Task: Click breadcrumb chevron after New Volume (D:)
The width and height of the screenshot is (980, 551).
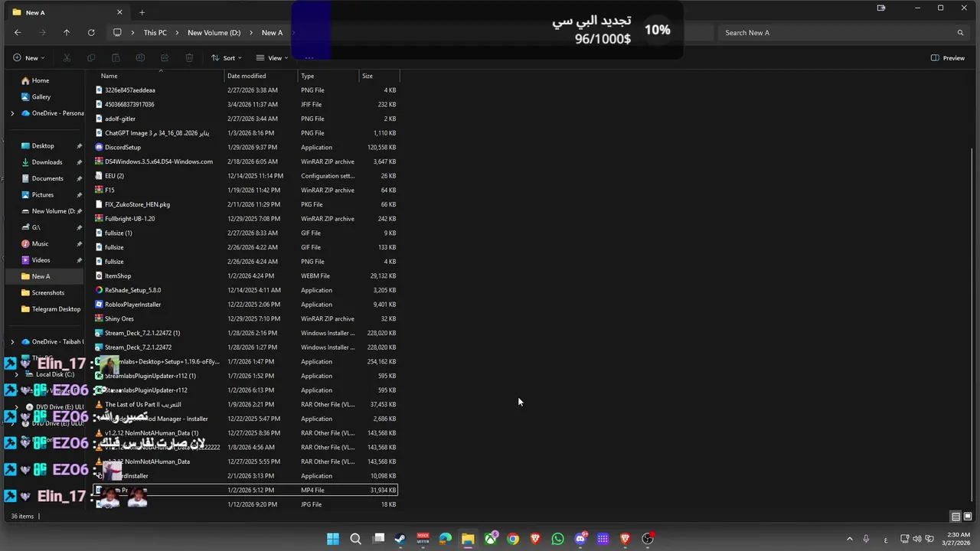Action: pyautogui.click(x=251, y=33)
